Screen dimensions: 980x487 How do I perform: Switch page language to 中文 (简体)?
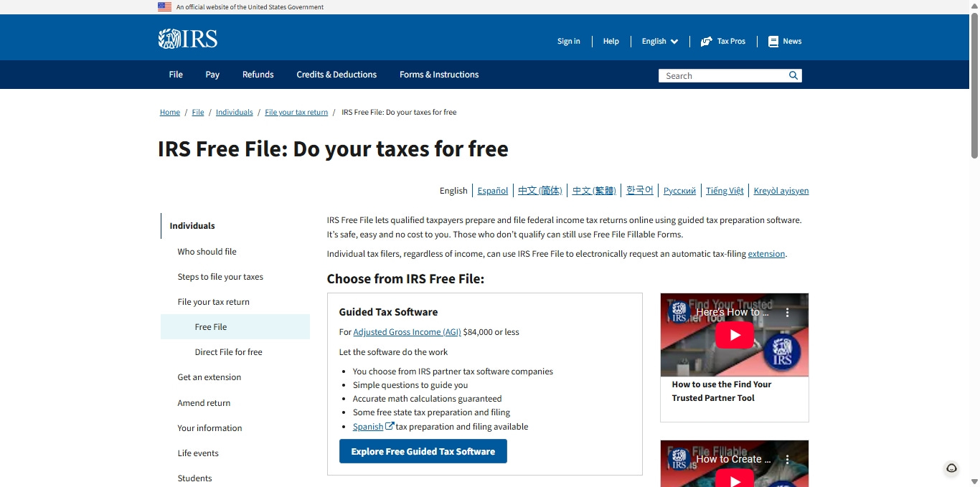tap(540, 191)
